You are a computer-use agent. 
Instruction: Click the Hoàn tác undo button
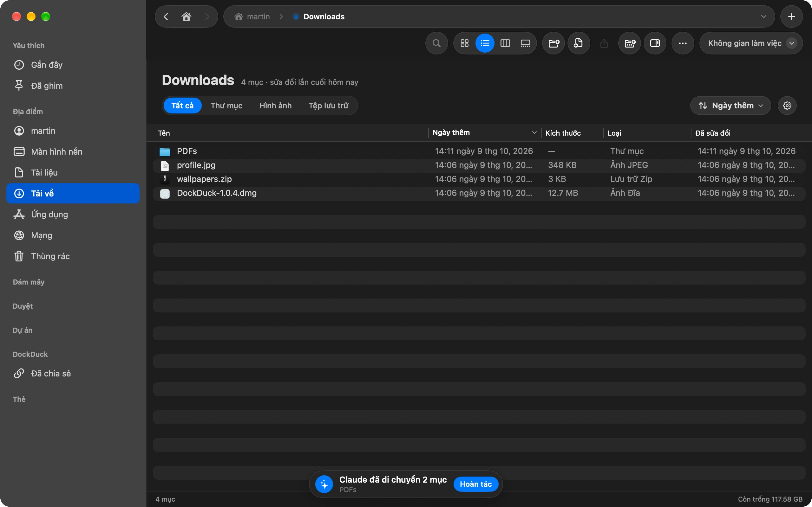click(475, 484)
